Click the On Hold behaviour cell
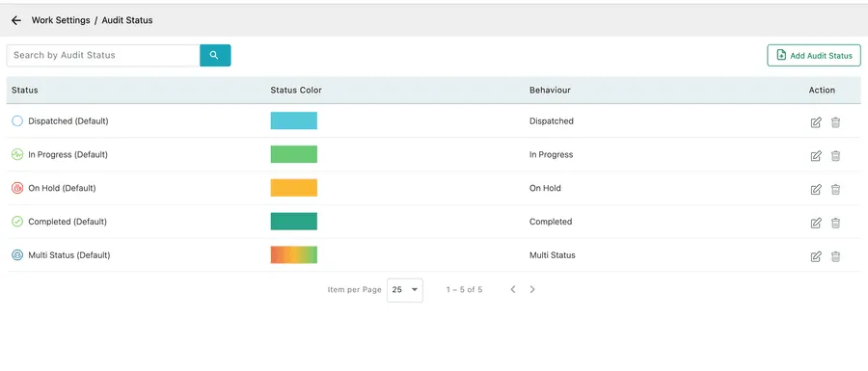The width and height of the screenshot is (868, 371). coord(545,188)
